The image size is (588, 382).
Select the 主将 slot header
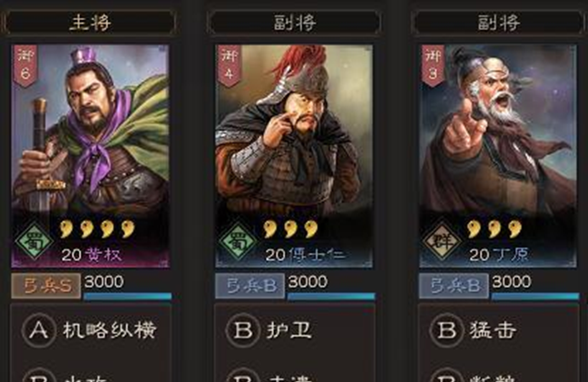90,22
